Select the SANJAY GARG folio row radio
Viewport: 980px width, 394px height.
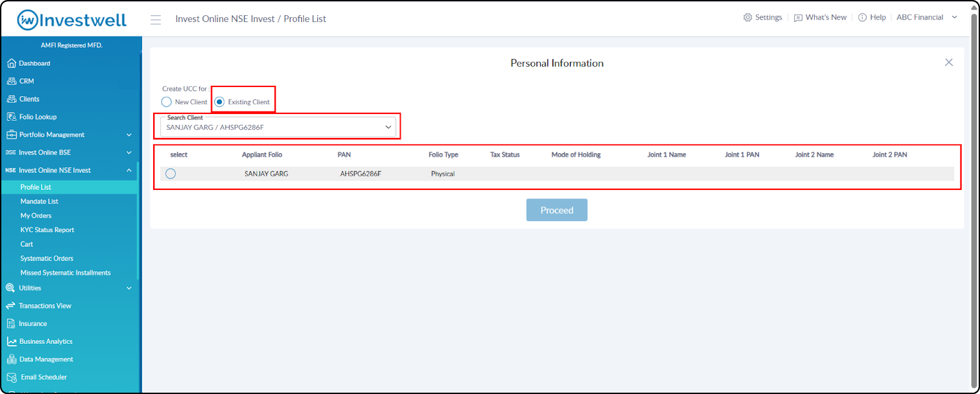(x=170, y=174)
